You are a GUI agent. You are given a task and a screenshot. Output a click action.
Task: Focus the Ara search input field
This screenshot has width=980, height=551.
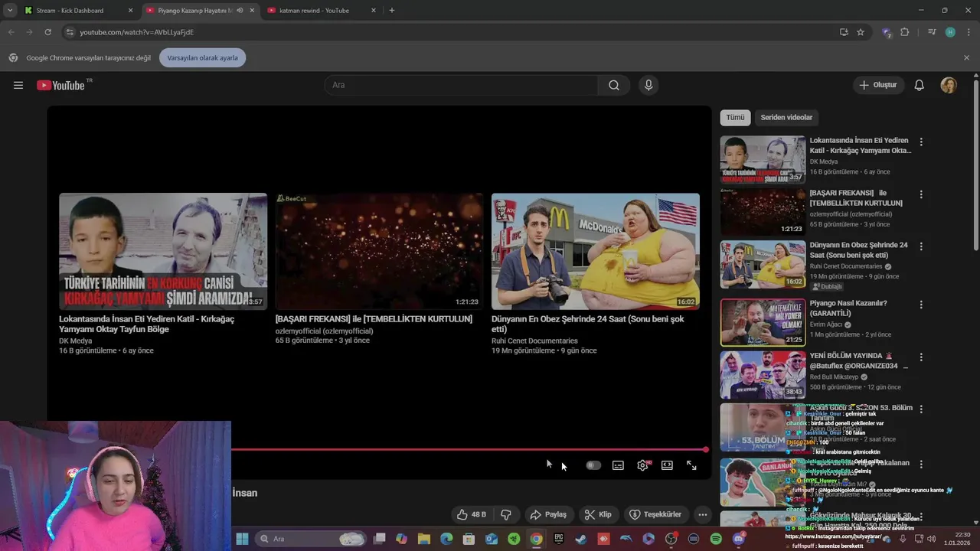pyautogui.click(x=461, y=85)
